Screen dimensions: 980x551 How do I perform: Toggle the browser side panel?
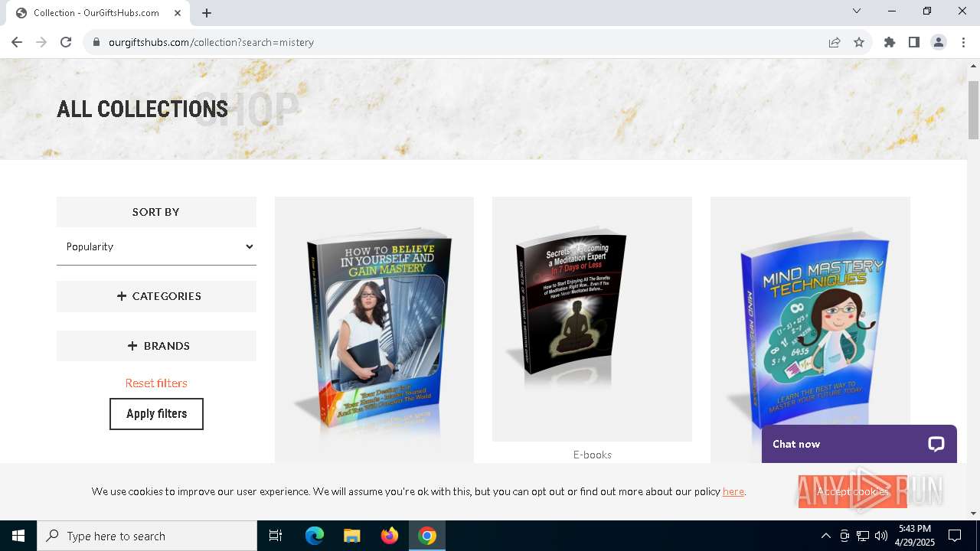pyautogui.click(x=914, y=42)
